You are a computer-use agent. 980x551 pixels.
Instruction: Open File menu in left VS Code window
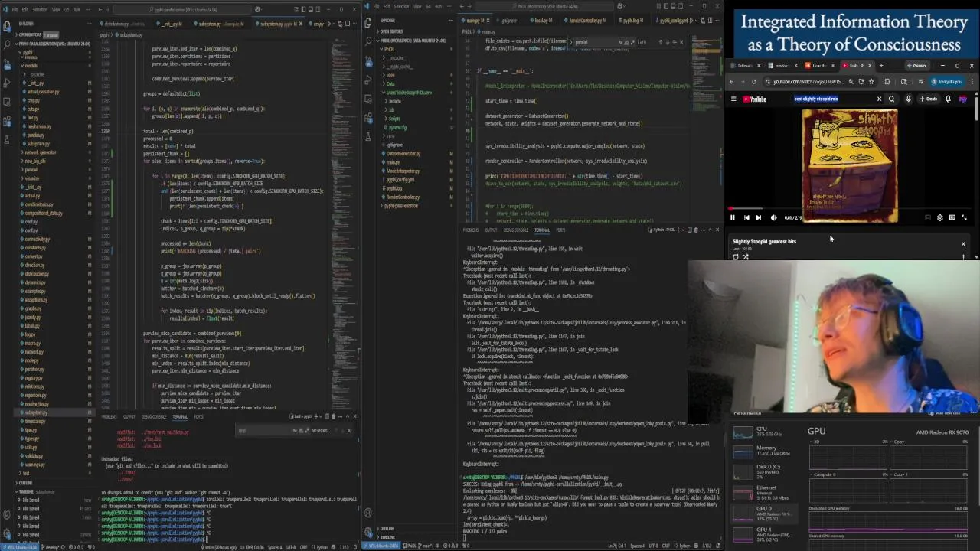point(16,10)
